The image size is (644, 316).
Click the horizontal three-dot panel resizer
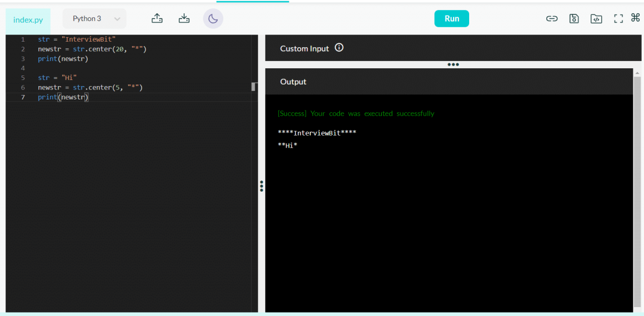click(453, 64)
